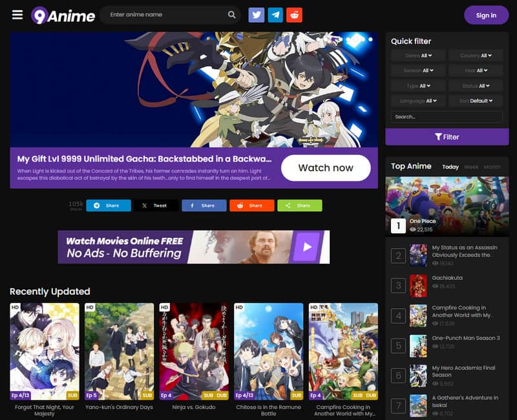Open the Twitter social icon
517x420 pixels.
coord(256,14)
